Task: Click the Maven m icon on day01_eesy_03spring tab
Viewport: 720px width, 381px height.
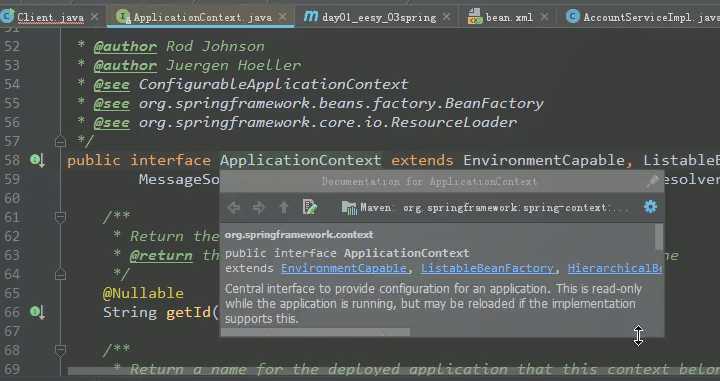Action: click(310, 17)
